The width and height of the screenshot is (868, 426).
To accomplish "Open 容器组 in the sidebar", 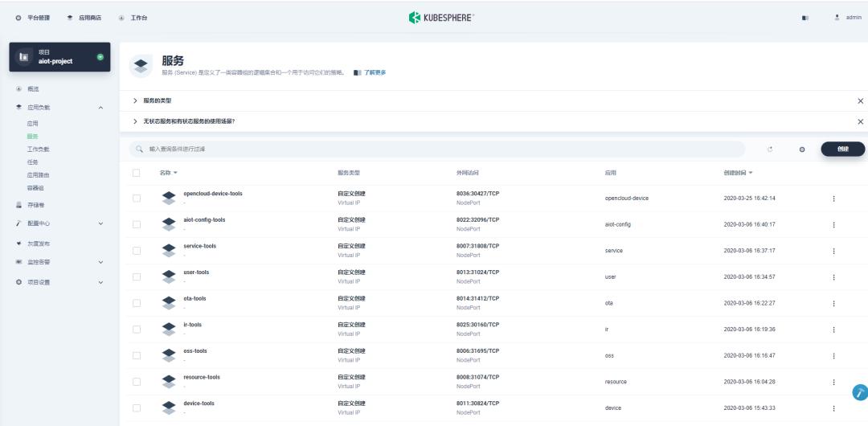I will click(35, 188).
